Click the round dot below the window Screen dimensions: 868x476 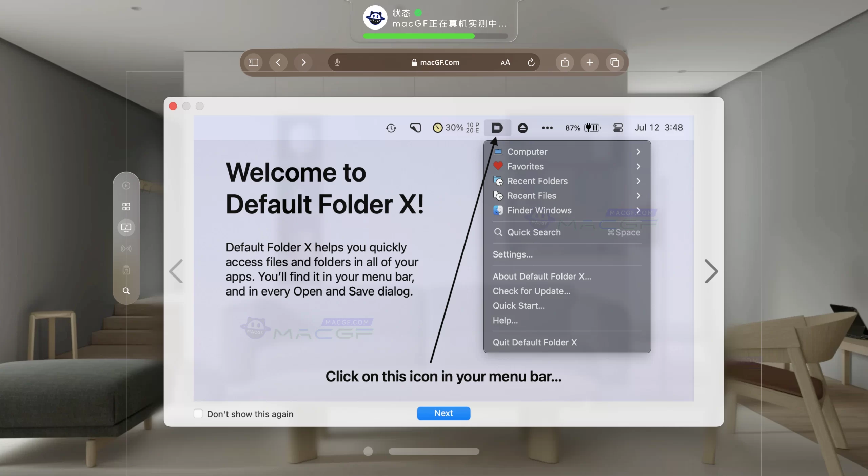[368, 451]
